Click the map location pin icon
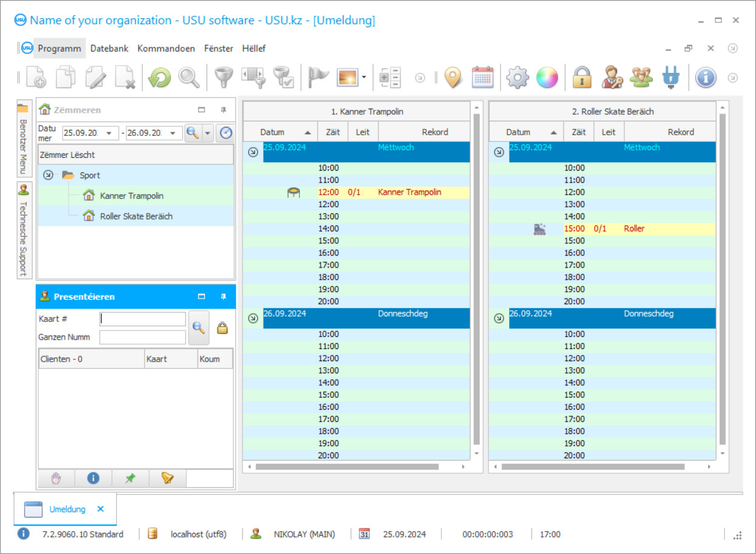Screen dimensions: 756x554 453,78
